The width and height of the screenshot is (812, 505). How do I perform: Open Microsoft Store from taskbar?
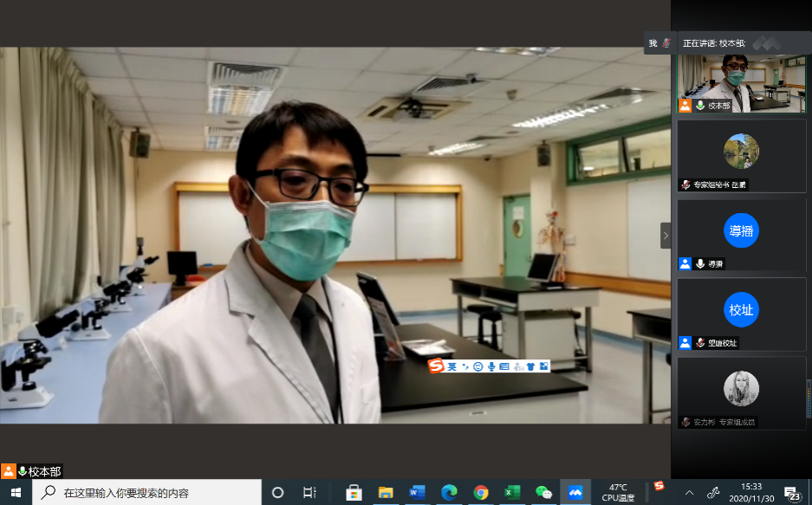pyautogui.click(x=354, y=492)
